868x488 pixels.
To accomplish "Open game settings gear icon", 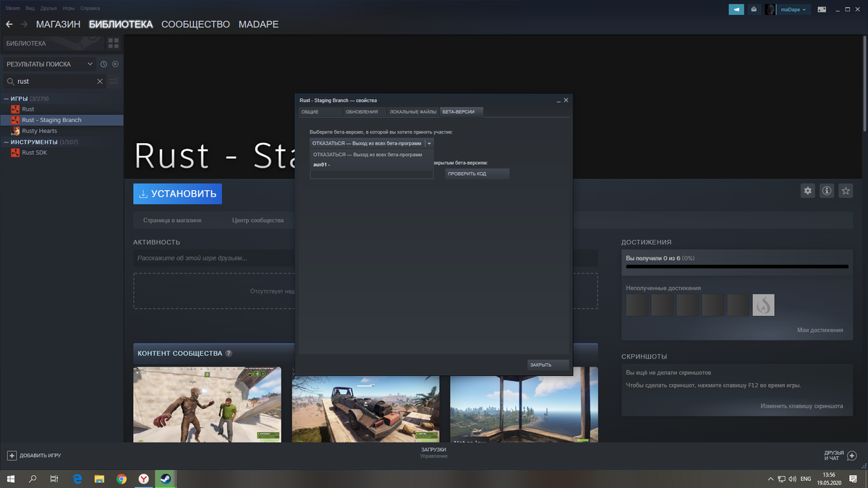I will pyautogui.click(x=807, y=191).
